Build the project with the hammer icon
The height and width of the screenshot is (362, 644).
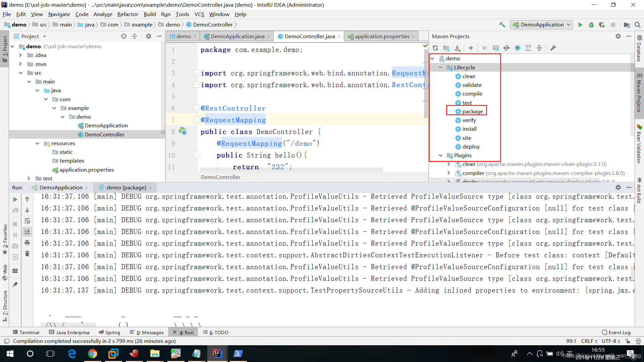point(502,25)
